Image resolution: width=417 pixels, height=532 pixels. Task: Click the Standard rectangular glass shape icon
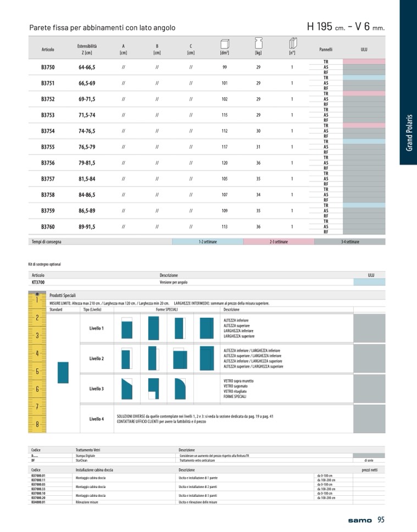[x=63, y=372]
